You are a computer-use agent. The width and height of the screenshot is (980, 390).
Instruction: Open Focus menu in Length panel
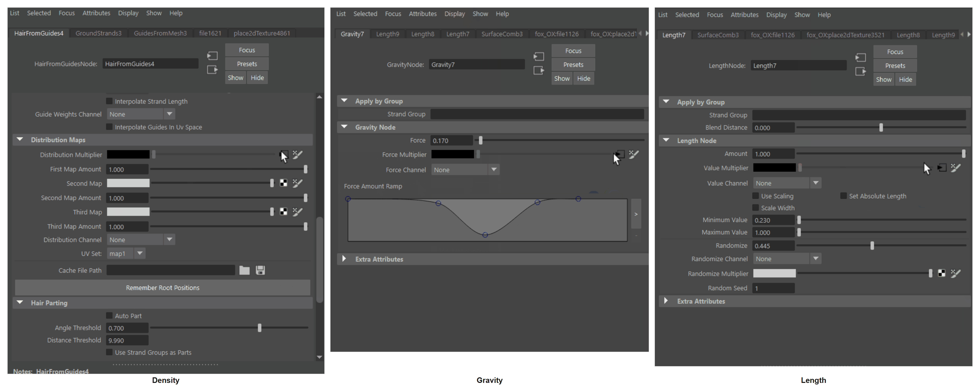point(715,15)
